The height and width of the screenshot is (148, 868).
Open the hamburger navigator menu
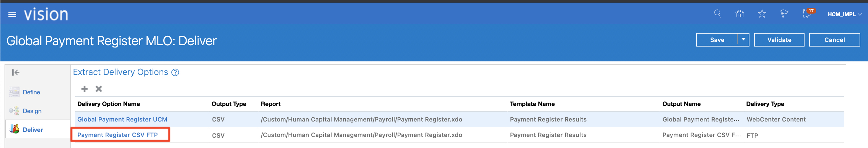[x=12, y=15]
